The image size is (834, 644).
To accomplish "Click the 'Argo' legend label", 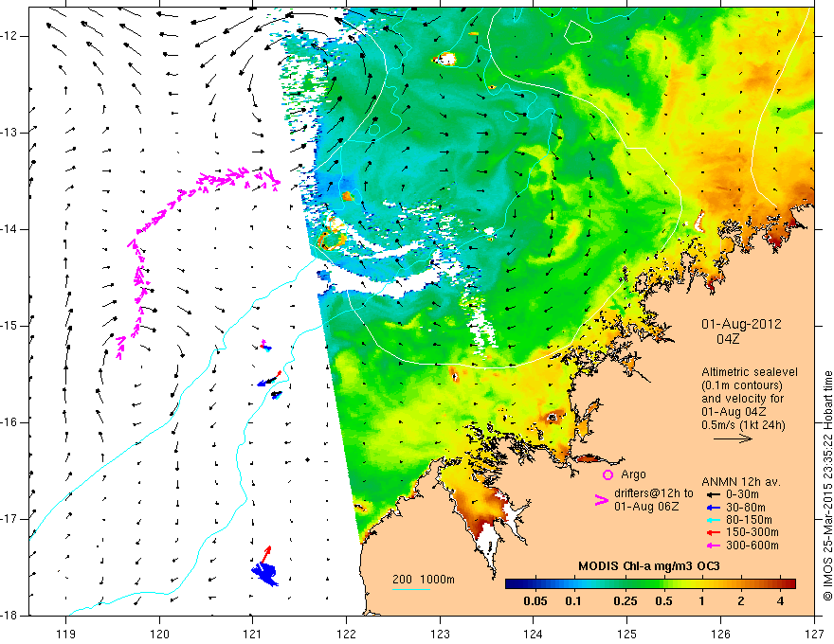I will 633,474.
